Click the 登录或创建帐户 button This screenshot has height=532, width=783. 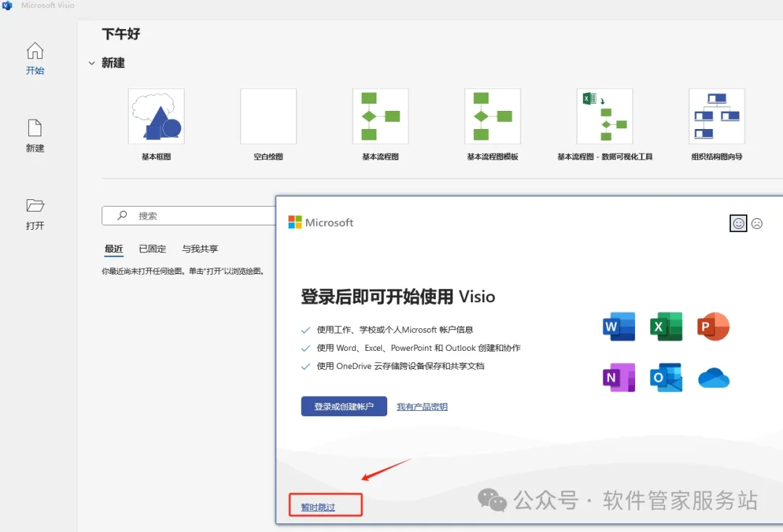pyautogui.click(x=344, y=406)
